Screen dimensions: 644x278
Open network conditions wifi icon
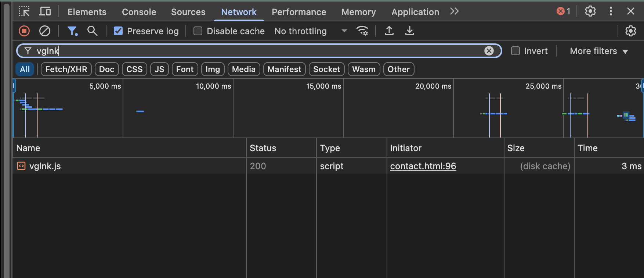362,31
